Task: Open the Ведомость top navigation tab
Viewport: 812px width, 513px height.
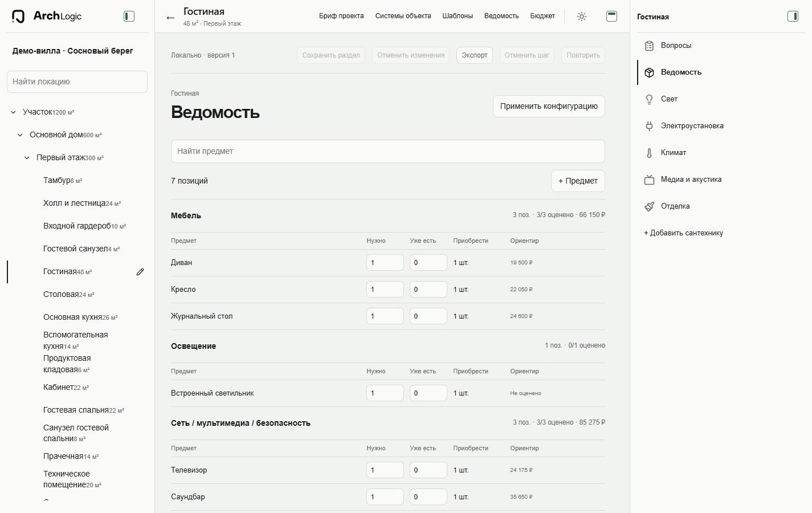Action: (501, 16)
